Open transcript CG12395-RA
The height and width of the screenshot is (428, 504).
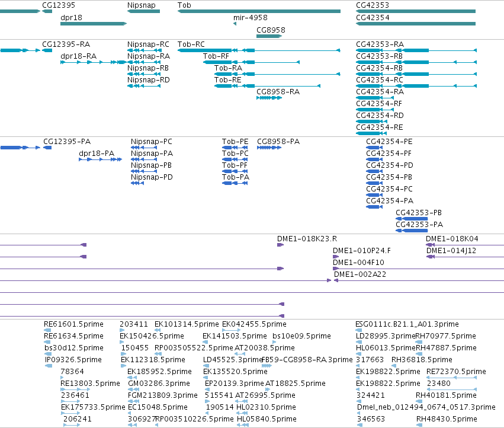pyautogui.click(x=66, y=44)
